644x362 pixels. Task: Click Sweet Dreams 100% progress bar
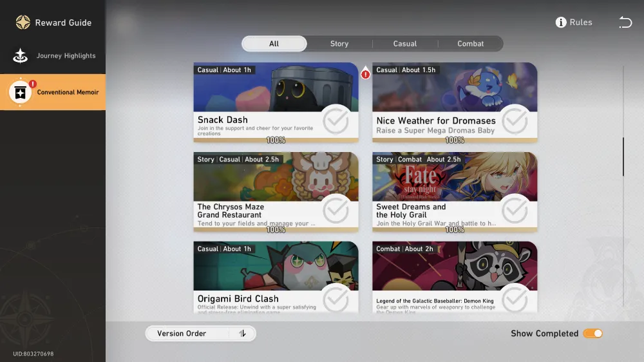pyautogui.click(x=455, y=230)
